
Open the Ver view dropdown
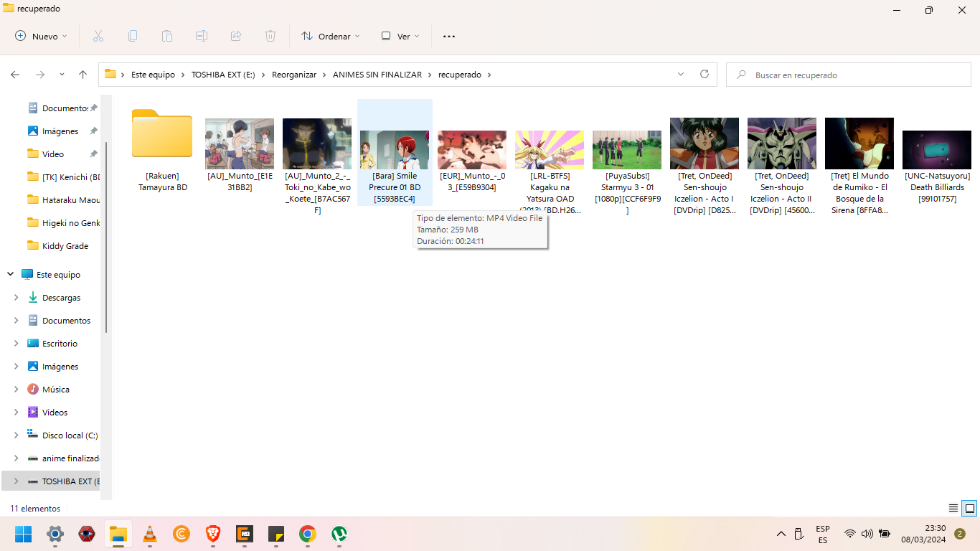(x=400, y=36)
